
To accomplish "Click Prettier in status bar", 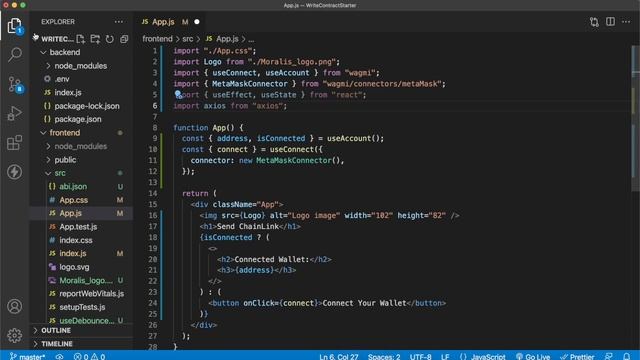I will pyautogui.click(x=577, y=356).
